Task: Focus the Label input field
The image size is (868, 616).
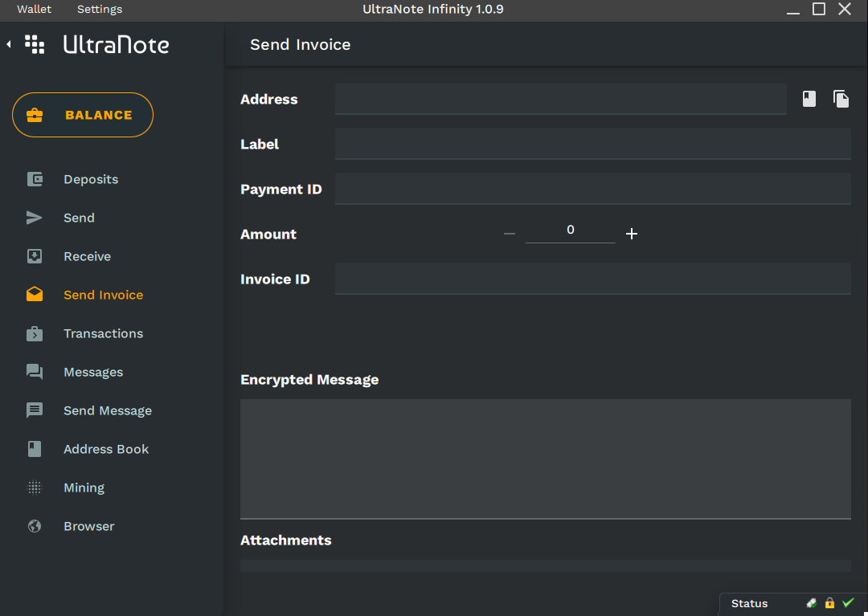Action: pyautogui.click(x=593, y=144)
